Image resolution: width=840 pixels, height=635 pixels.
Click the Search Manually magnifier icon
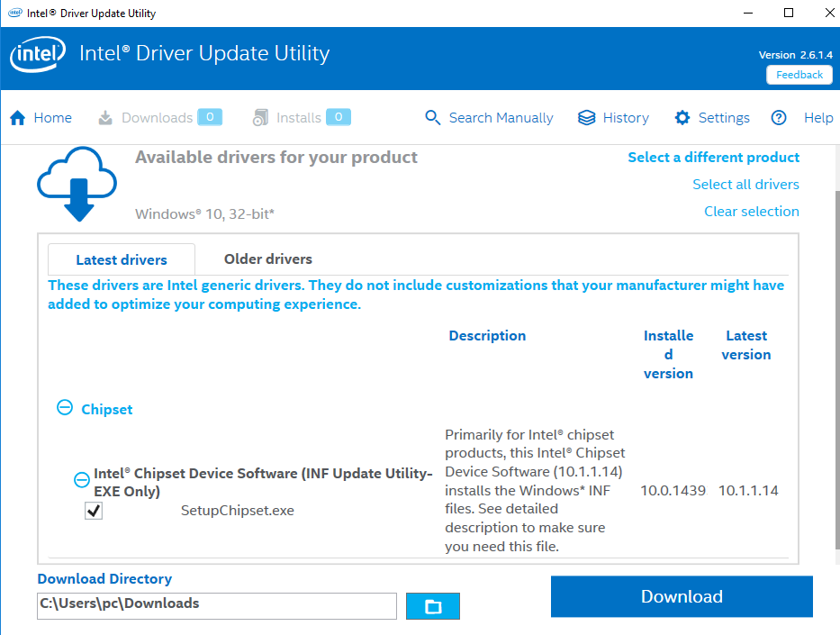click(432, 118)
